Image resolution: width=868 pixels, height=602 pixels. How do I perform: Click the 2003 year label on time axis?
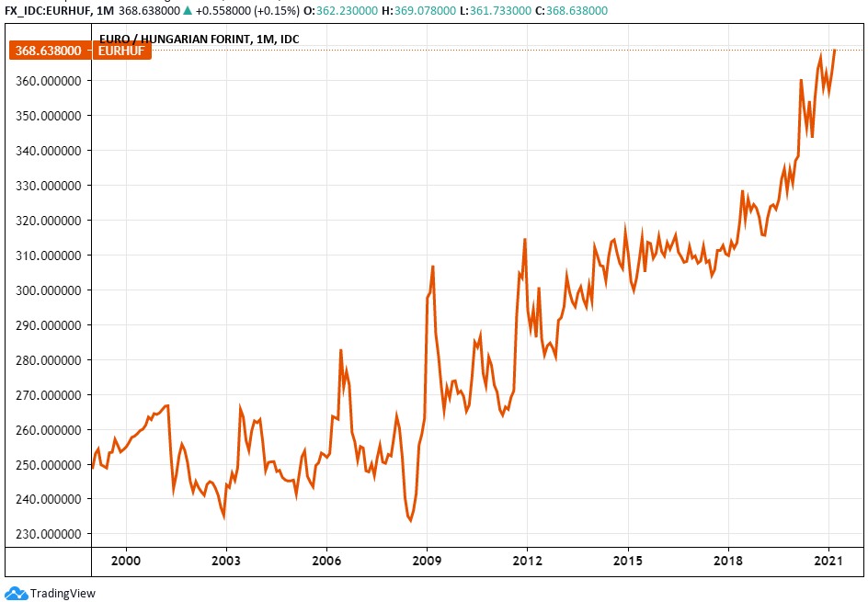click(226, 561)
